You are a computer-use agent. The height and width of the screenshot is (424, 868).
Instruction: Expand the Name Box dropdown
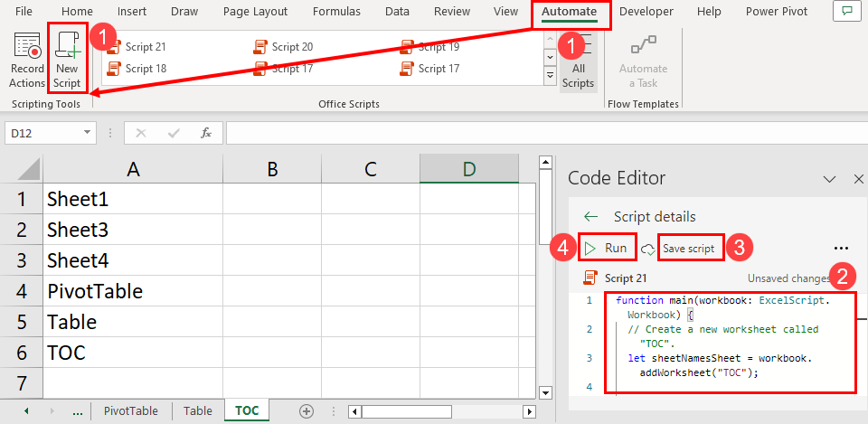pyautogui.click(x=87, y=133)
